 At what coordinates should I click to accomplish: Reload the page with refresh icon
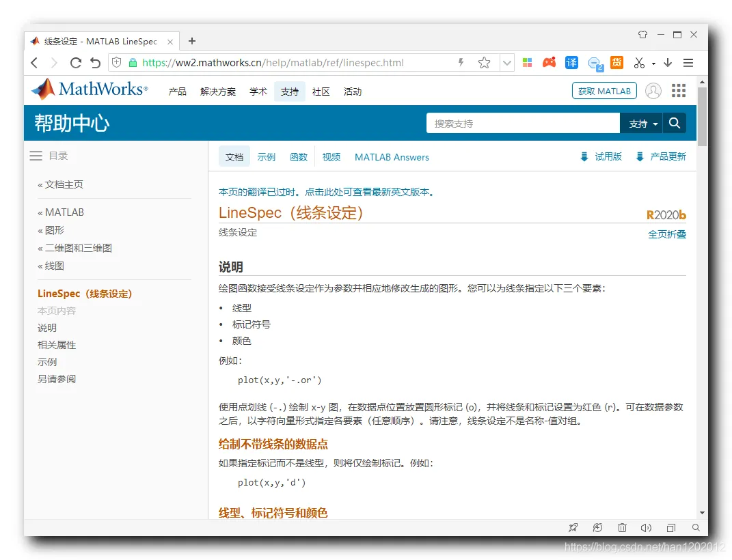[x=76, y=63]
